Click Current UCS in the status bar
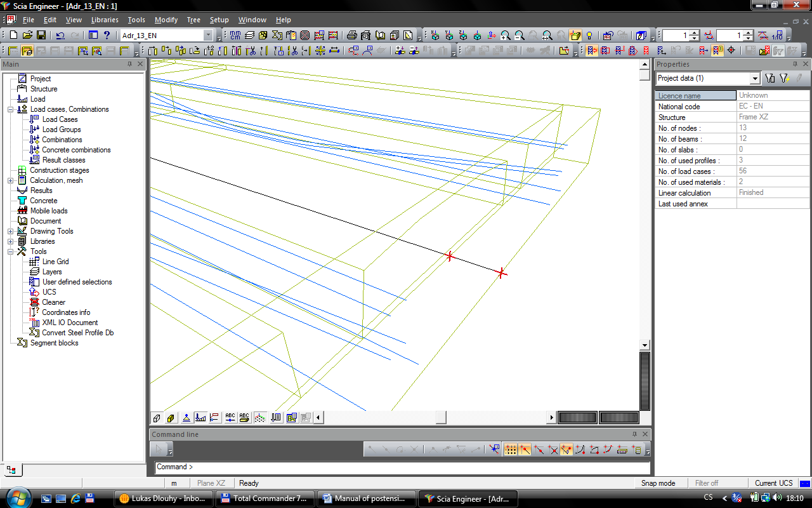This screenshot has height=508, width=812. [773, 483]
